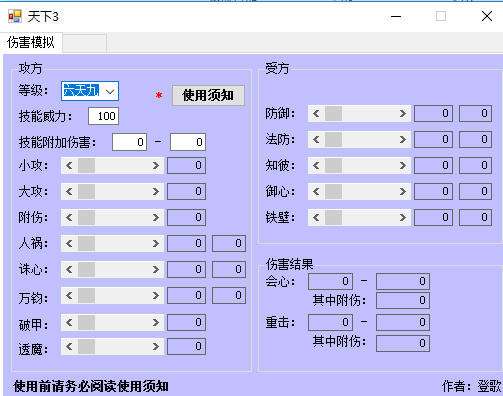This screenshot has height=396, width=503.
Task: Click left arrow of 铁壁 slider
Action: (316, 218)
